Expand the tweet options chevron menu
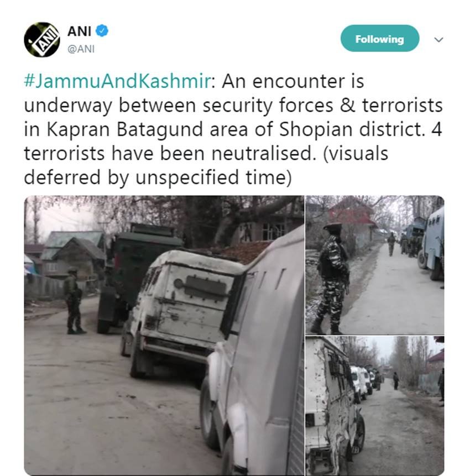This screenshot has height=476, width=470. click(438, 39)
